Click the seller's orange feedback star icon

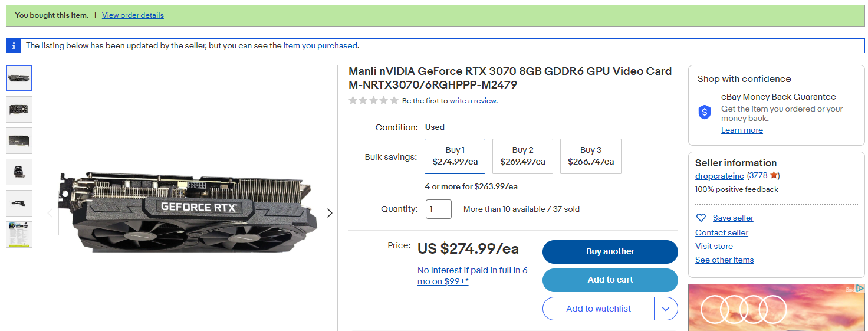(x=774, y=175)
